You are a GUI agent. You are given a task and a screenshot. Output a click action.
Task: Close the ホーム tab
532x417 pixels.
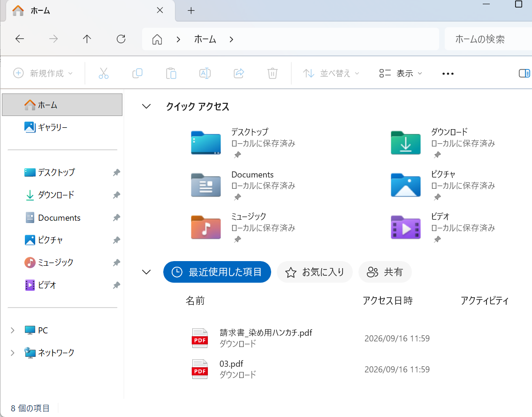tap(160, 10)
